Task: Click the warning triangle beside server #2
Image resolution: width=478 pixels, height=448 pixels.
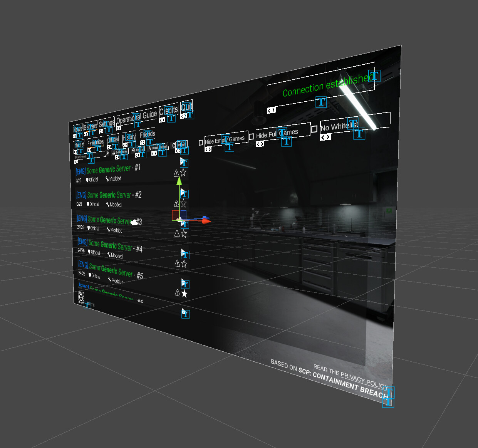Action: pyautogui.click(x=176, y=203)
